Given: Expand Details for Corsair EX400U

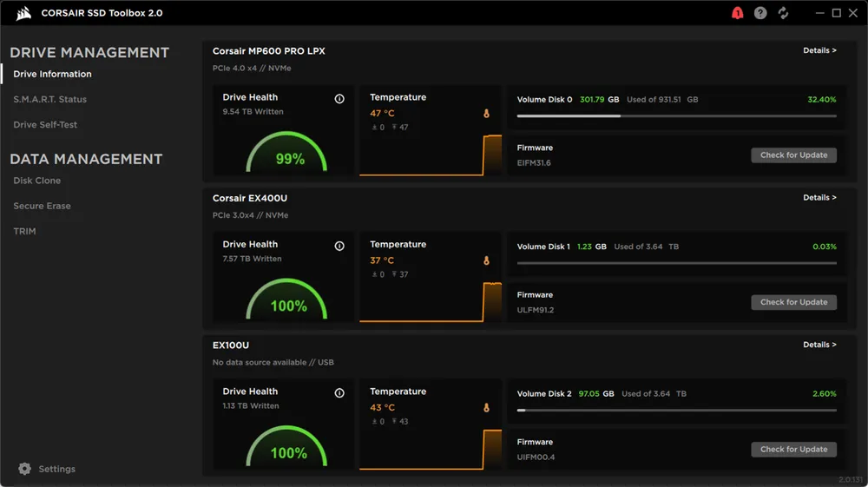Looking at the screenshot, I should pos(820,198).
